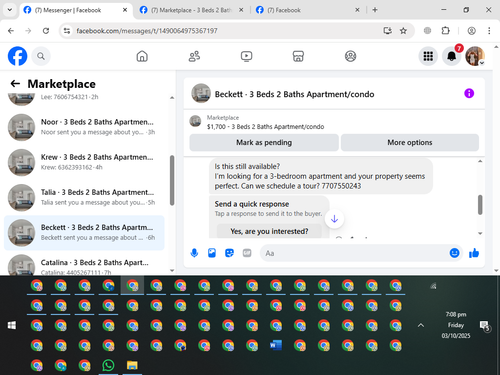Click the chat messages scrollbar thumb
The width and height of the screenshot is (500, 375).
pos(480,205)
